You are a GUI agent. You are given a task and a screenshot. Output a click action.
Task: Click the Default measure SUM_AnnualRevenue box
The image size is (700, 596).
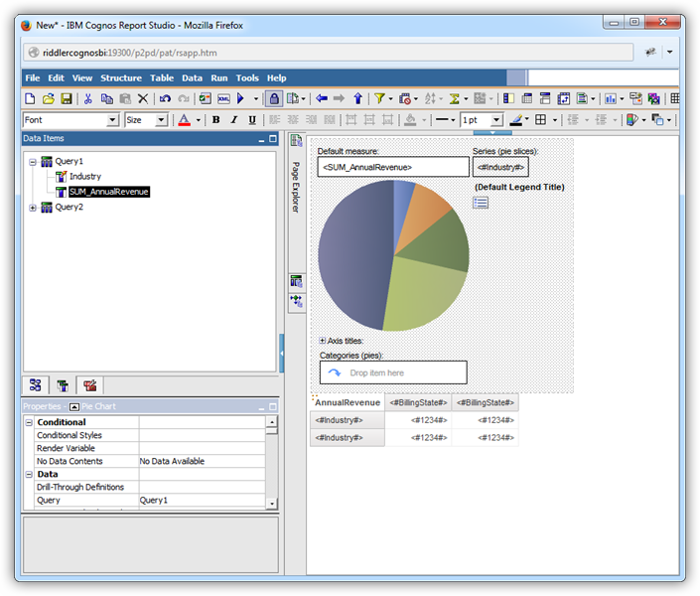tap(393, 167)
